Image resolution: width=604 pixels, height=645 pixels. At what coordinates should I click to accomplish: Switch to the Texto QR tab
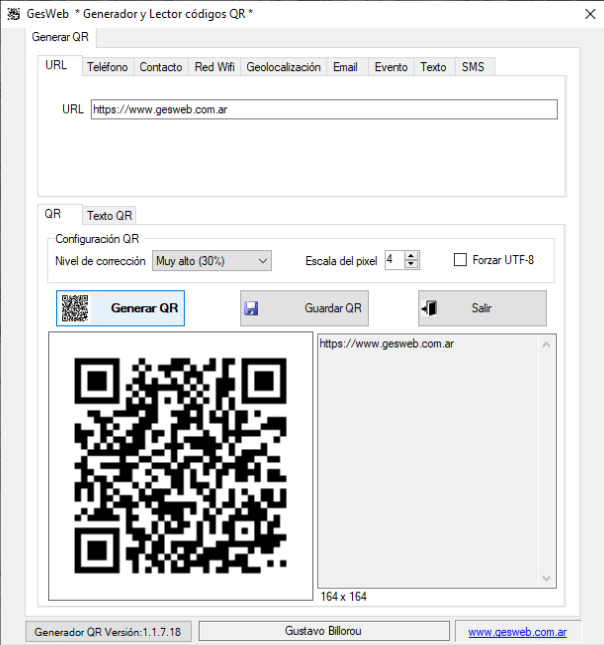[x=109, y=216]
